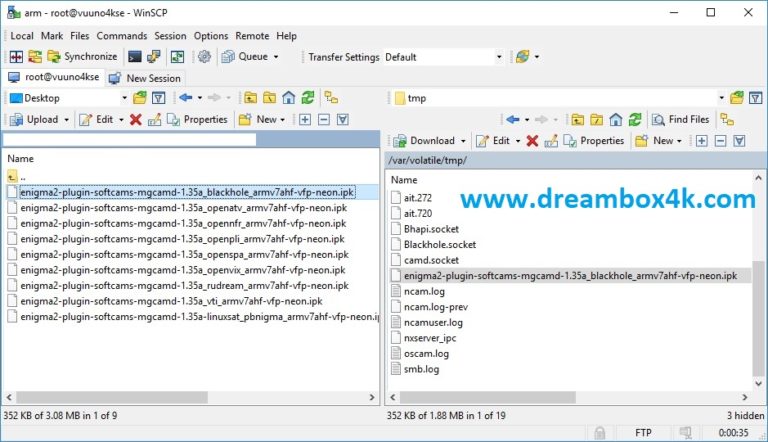Click Synchronize in the main toolbar
The height and width of the screenshot is (442, 768).
[82, 57]
